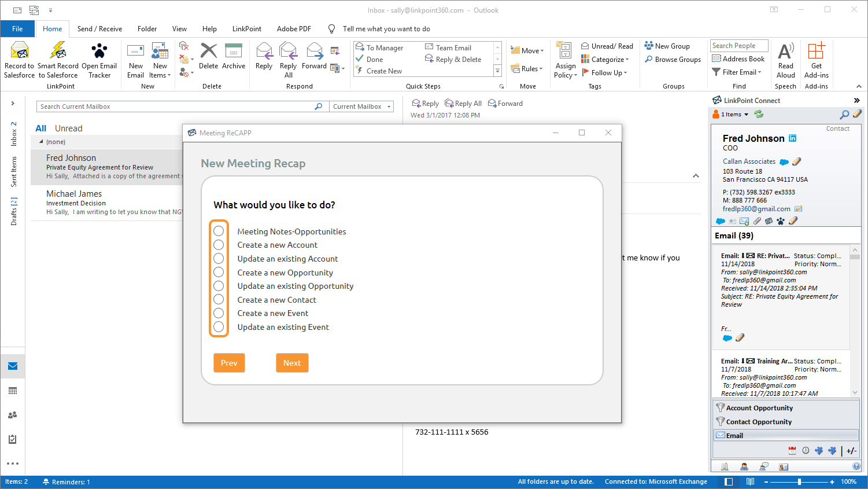Screen dimensions: 868x489
Task: Create a New Email
Action: [x=136, y=60]
